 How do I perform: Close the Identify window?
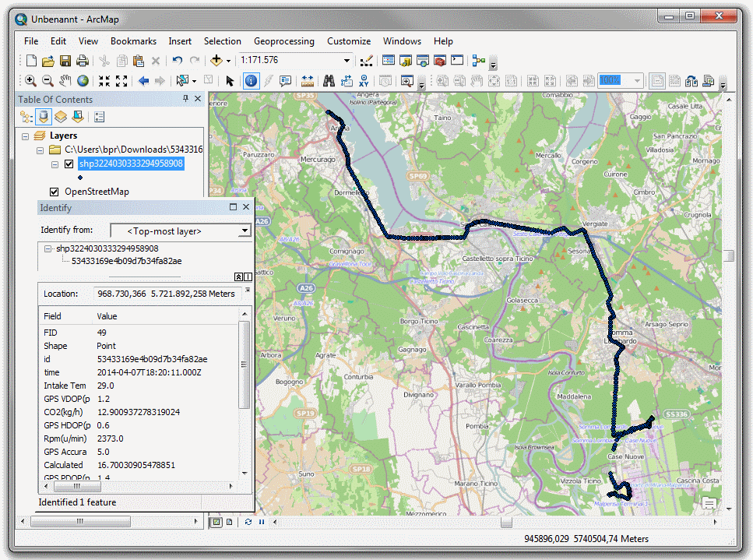pos(246,207)
